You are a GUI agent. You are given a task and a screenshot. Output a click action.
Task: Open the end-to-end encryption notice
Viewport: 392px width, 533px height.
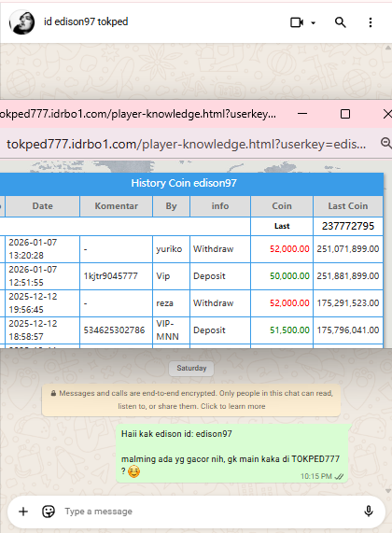[191, 400]
